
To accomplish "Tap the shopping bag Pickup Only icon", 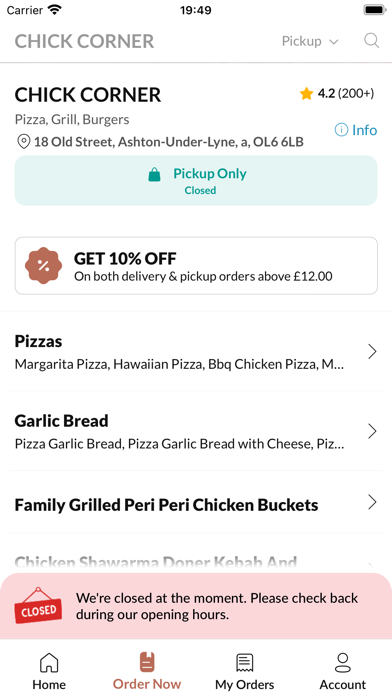I will point(154,174).
